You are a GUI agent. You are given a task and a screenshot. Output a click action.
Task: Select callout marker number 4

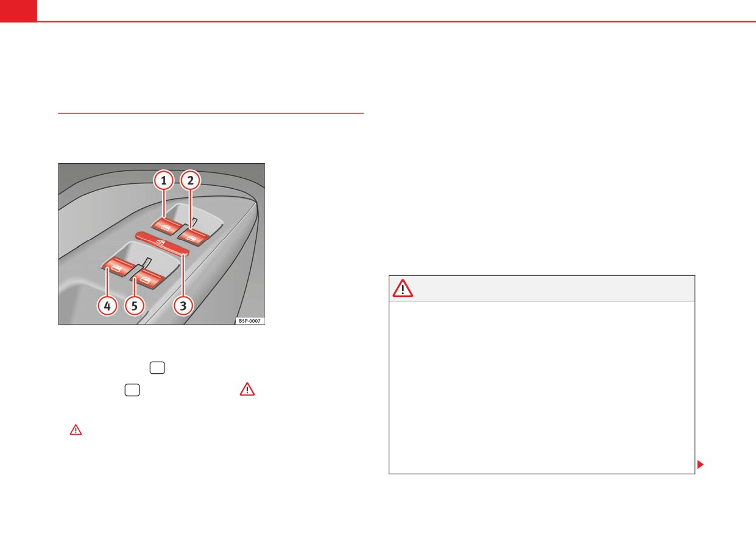107,306
